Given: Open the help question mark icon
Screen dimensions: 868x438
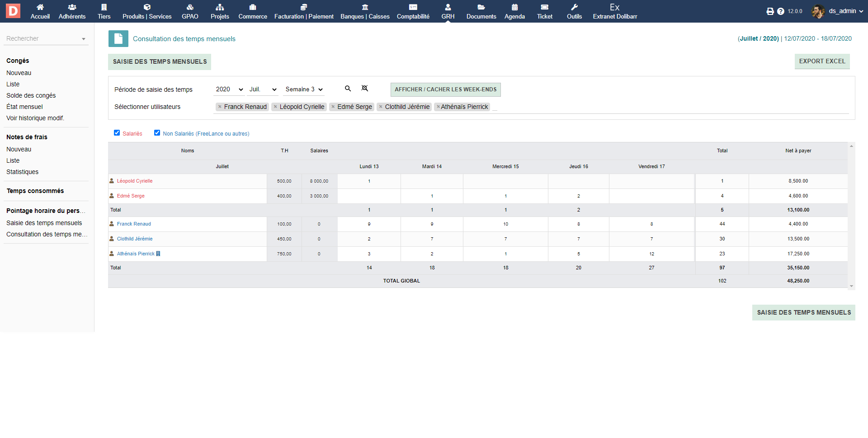Looking at the screenshot, I should click(781, 11).
